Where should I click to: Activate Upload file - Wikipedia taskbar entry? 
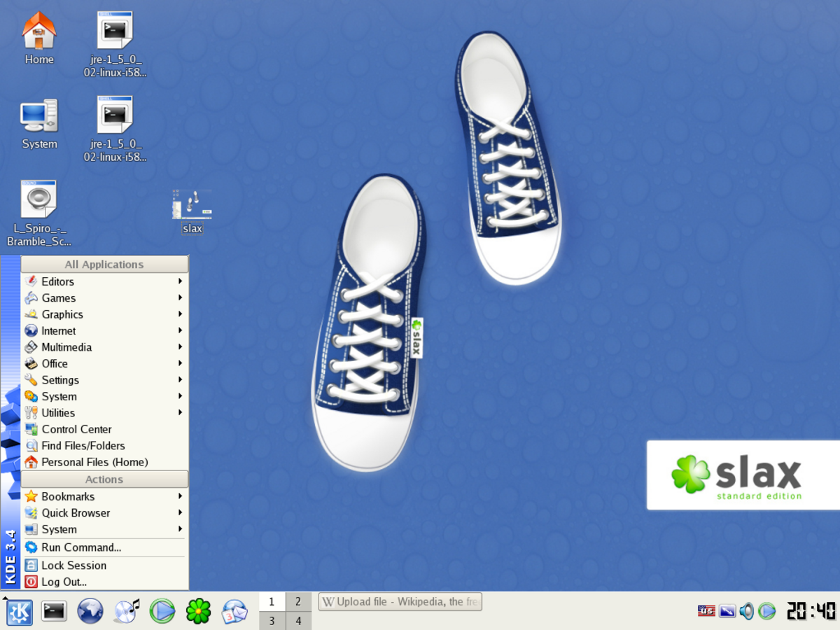pos(400,602)
